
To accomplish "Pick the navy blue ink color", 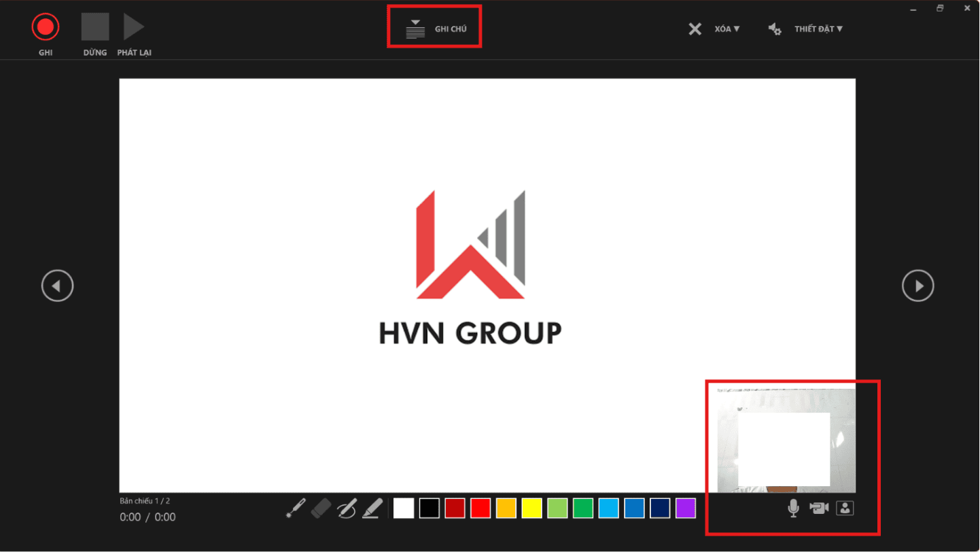I will 660,508.
